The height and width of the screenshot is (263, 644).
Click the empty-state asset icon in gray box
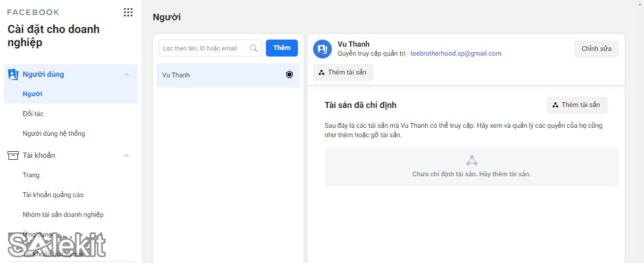(x=471, y=161)
